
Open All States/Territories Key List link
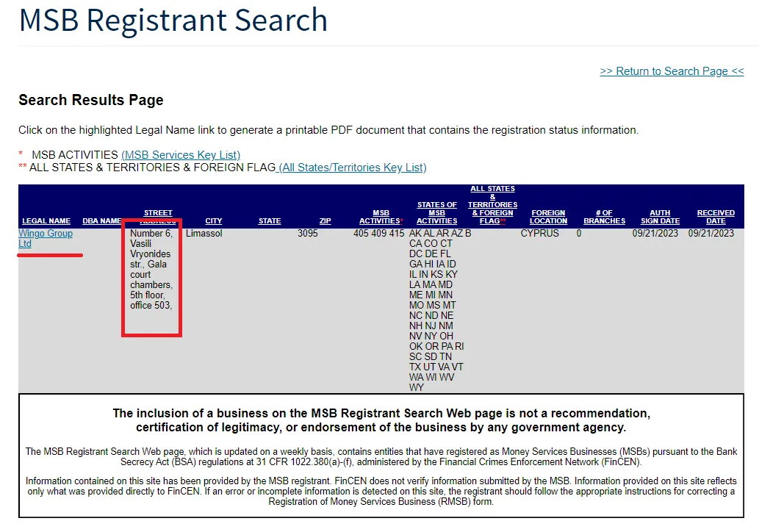(x=352, y=168)
